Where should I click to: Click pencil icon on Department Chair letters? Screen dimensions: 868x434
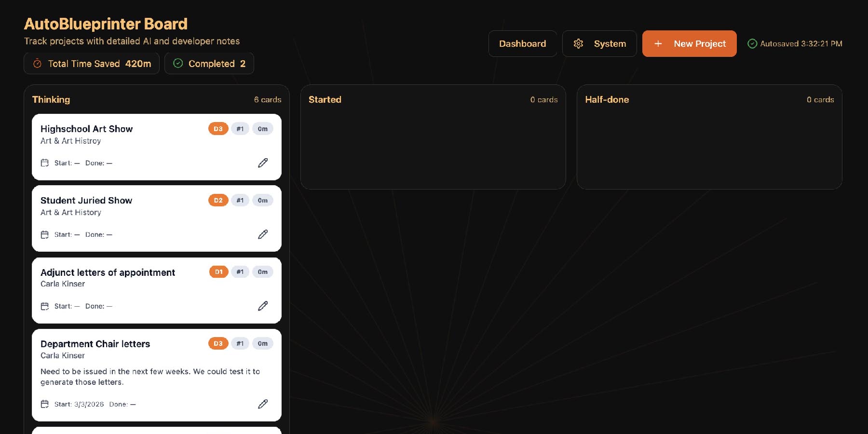[x=263, y=404]
